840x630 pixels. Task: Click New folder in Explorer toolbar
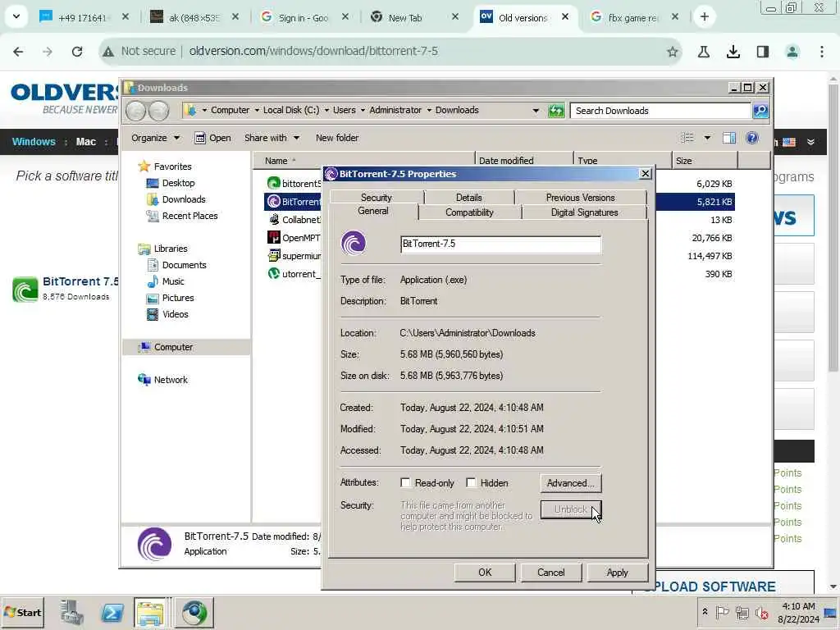337,138
